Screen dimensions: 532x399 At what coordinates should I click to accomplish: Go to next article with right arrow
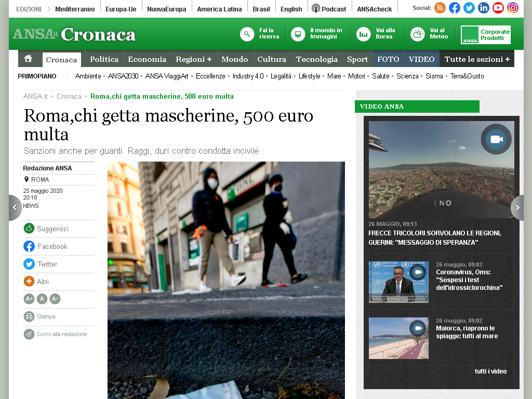coord(517,208)
